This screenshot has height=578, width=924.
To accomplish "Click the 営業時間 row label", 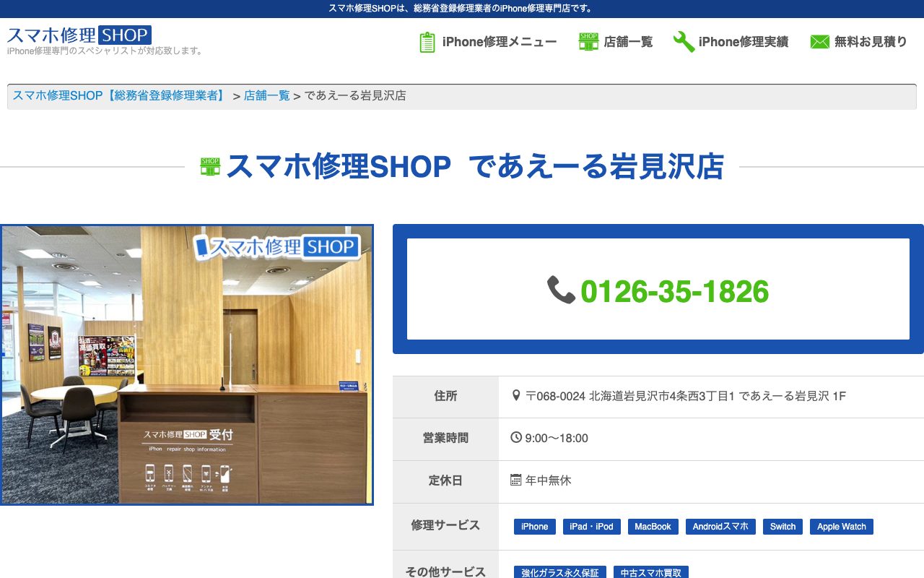I will (445, 438).
